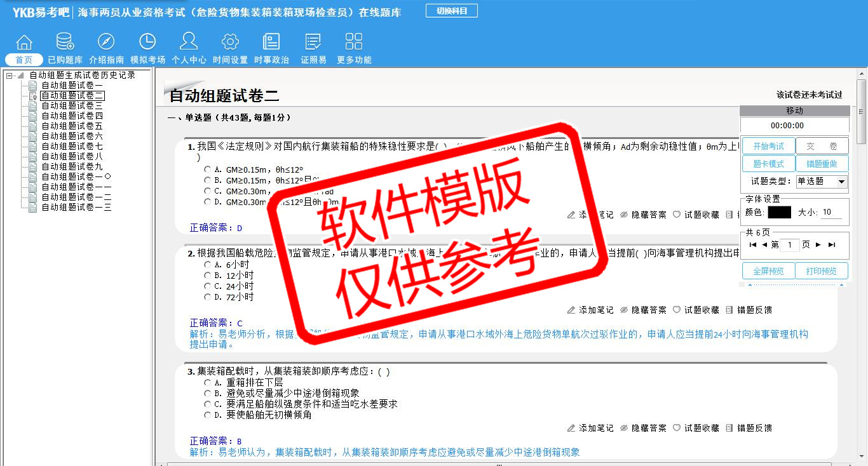Open 模拟考场 clock icon

point(147,43)
